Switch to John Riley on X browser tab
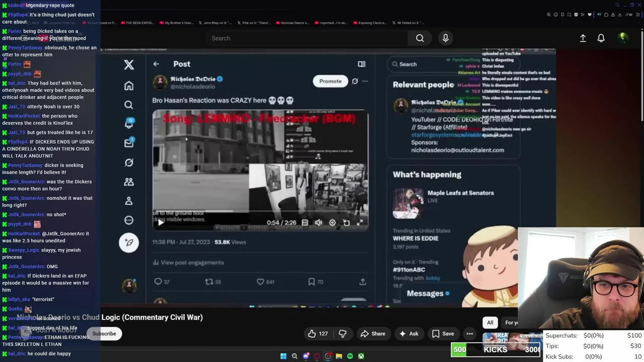This screenshot has width=644, height=362. click(x=215, y=23)
